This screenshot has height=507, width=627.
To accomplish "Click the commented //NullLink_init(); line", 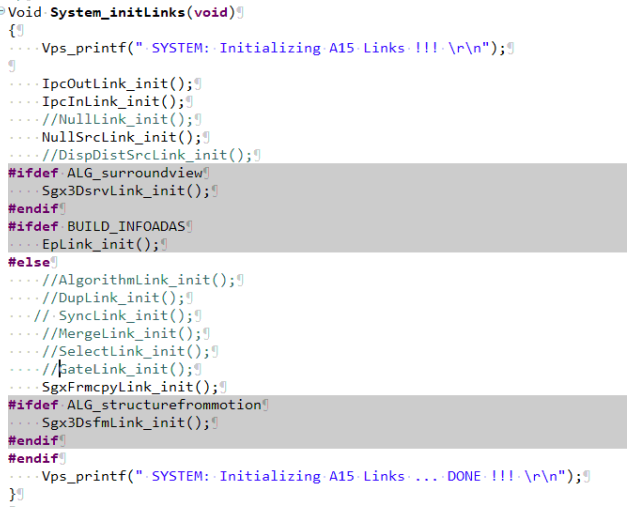I will point(118,120).
